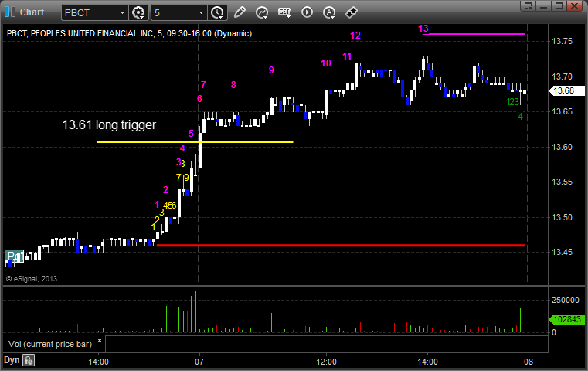Click the bar replay play button
Viewport: 588px width, 371px height.
(307, 12)
